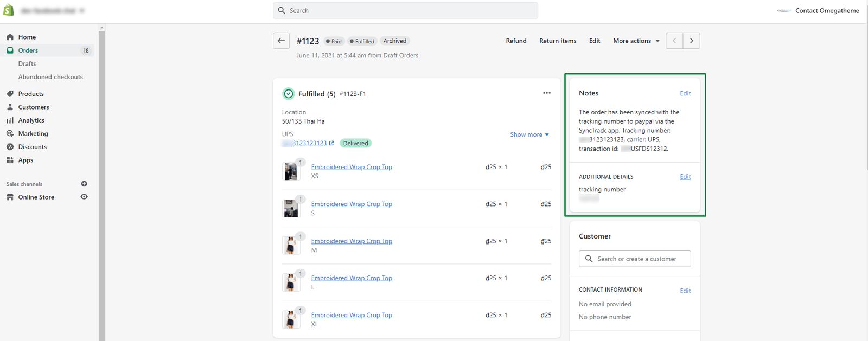Click the XS crop top product thumbnail
868x341 pixels.
coord(291,171)
